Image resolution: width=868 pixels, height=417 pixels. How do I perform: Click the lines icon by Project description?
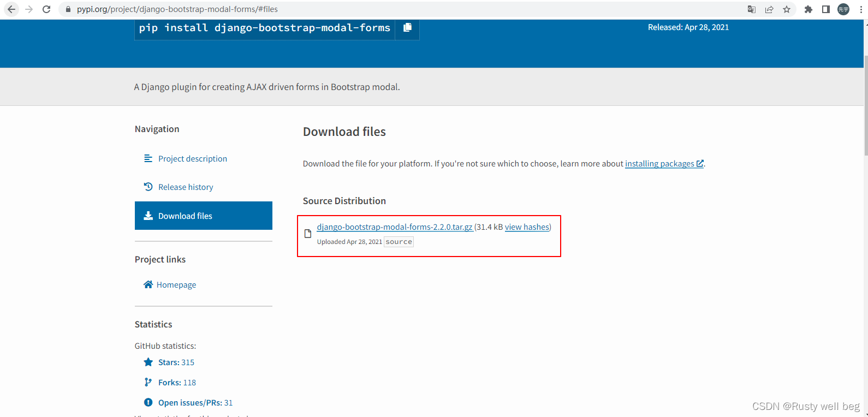(148, 158)
